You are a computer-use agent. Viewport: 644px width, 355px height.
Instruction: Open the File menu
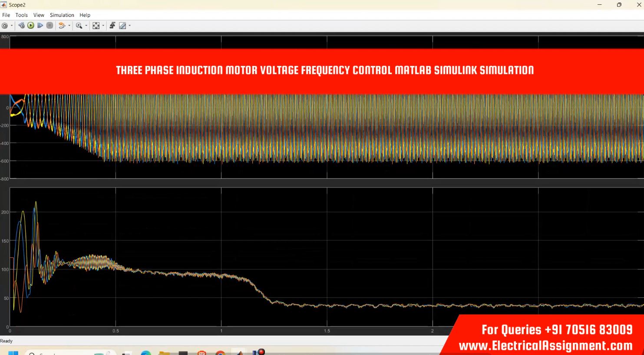pos(6,15)
